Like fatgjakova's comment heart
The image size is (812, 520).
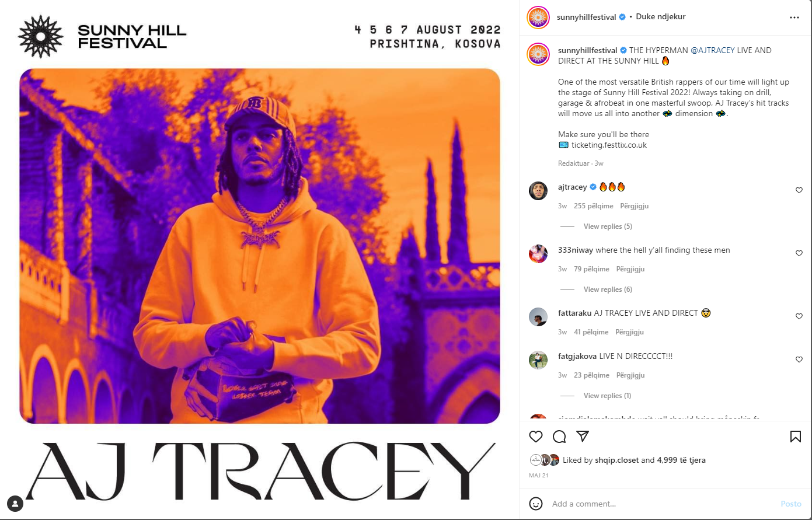click(x=799, y=360)
